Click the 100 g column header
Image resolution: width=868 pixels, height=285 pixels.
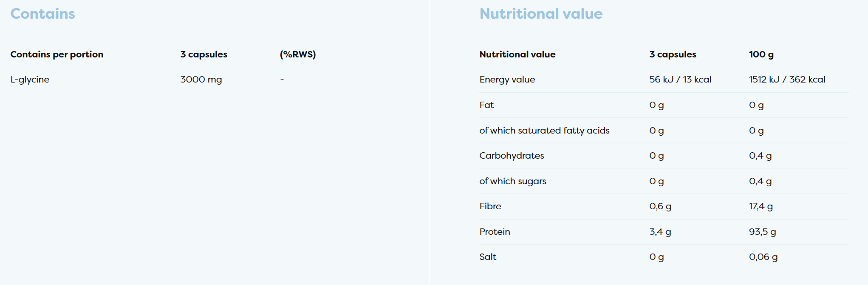click(x=761, y=54)
